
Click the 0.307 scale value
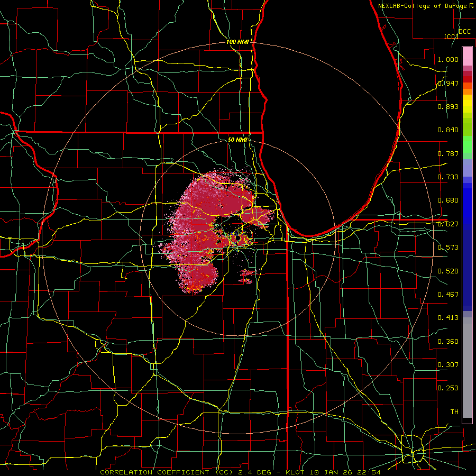pos(448,365)
